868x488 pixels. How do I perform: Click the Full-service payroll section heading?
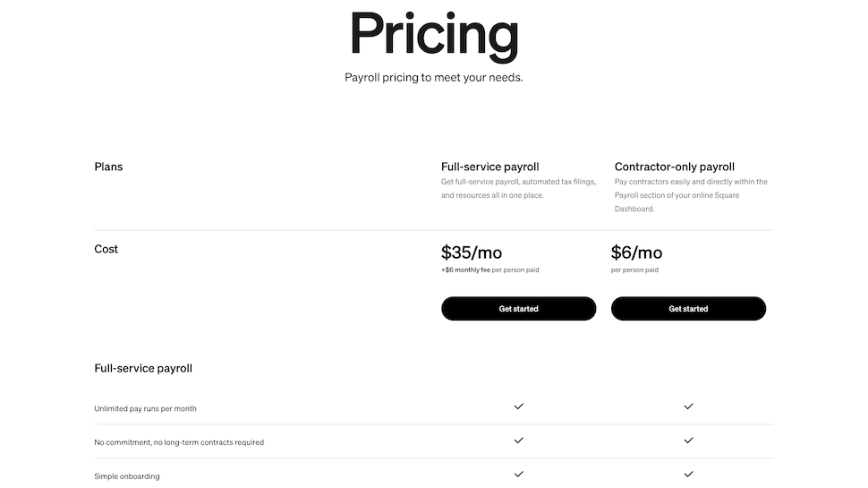pos(143,368)
